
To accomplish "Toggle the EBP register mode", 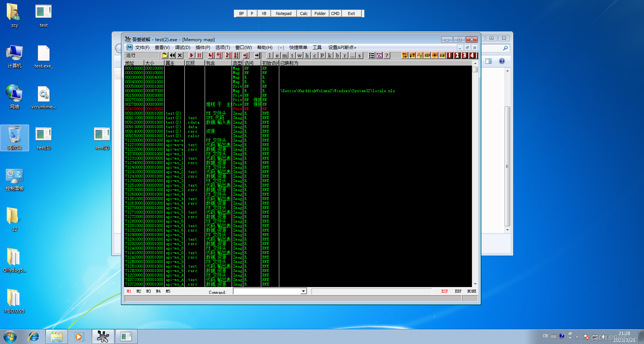I will coord(458,291).
